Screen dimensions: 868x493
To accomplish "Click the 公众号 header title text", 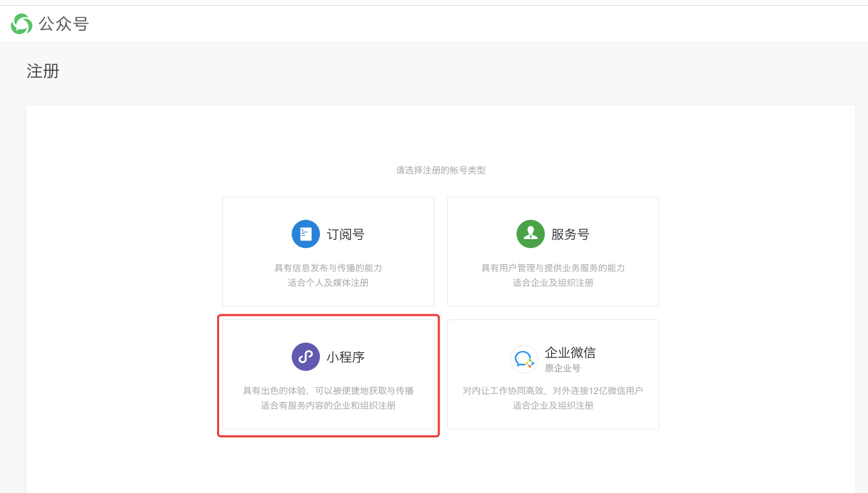I will (x=64, y=24).
